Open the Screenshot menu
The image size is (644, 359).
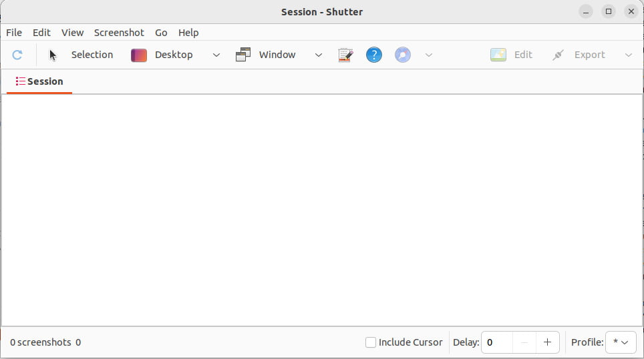[119, 33]
